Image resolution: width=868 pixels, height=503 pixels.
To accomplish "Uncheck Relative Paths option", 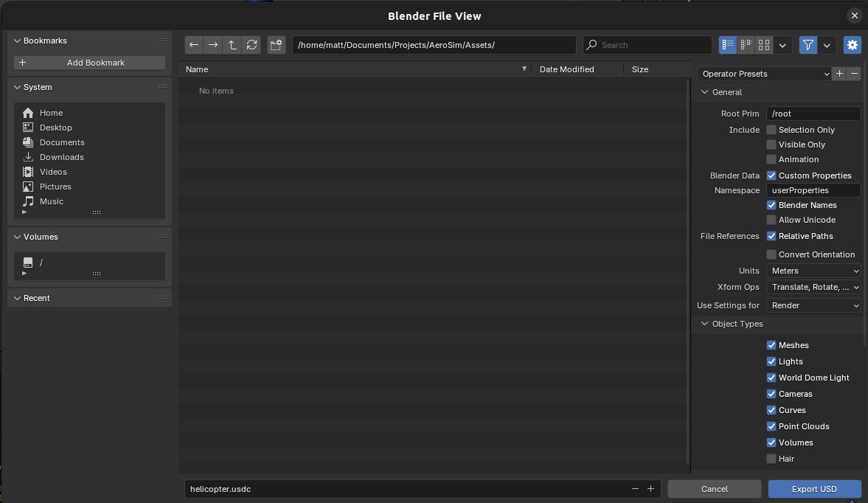I will coord(771,236).
